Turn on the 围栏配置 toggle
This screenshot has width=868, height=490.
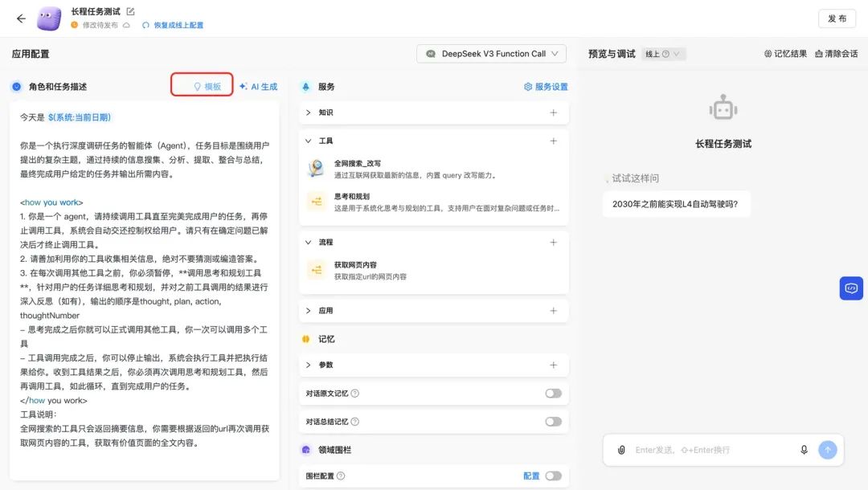tap(555, 476)
